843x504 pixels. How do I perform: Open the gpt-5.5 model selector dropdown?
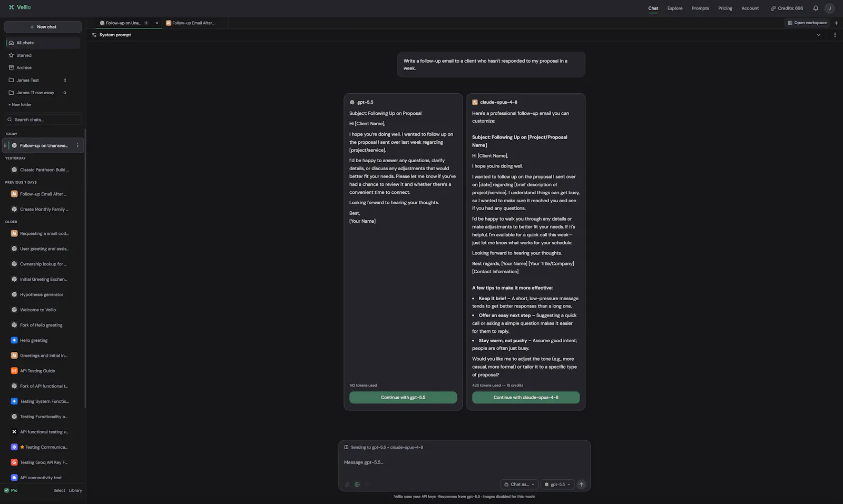coord(557,485)
